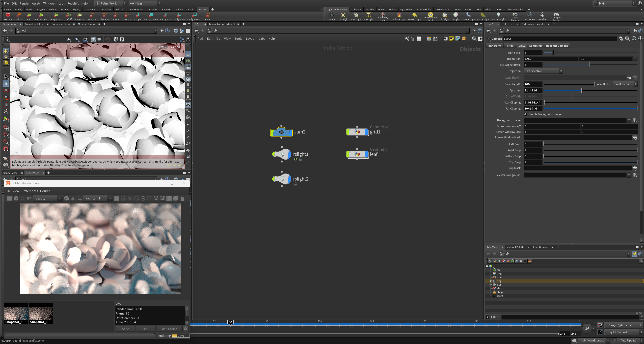Click the crop region icon in Render View

(79, 198)
